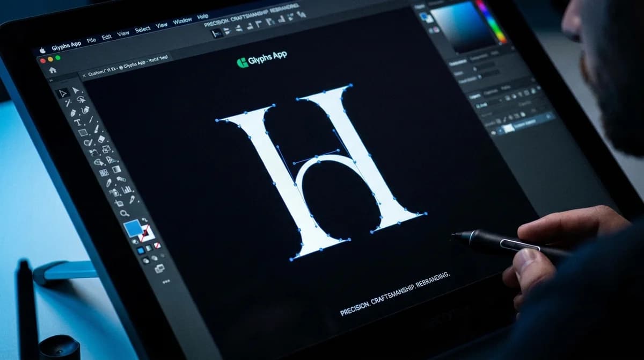This screenshot has width=644, height=360.
Task: Open the Apple menu
Action: [x=42, y=51]
